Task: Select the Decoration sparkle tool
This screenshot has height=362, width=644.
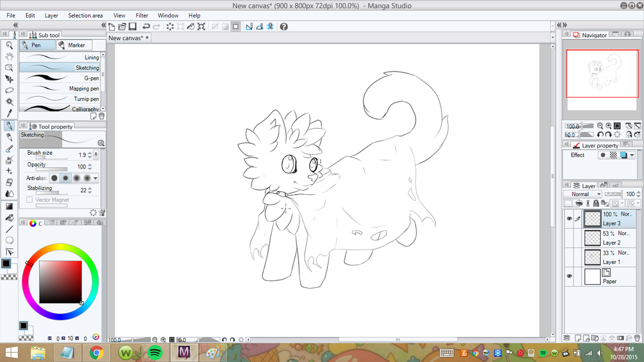Action: coord(9,171)
